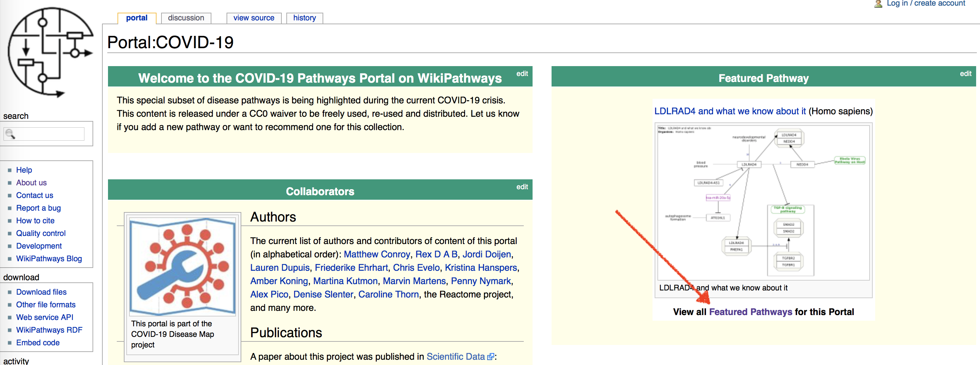Open the view source tab
Screen dimensions: 980x365
[253, 18]
